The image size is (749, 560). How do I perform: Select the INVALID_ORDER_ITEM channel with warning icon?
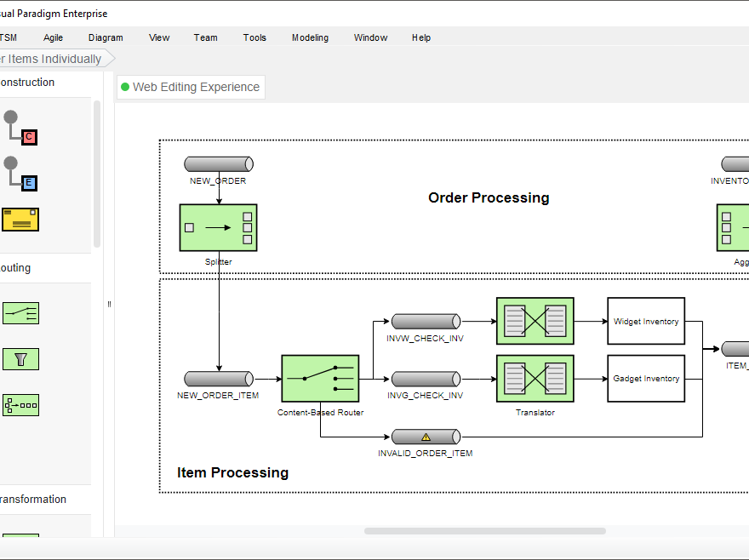(x=426, y=436)
